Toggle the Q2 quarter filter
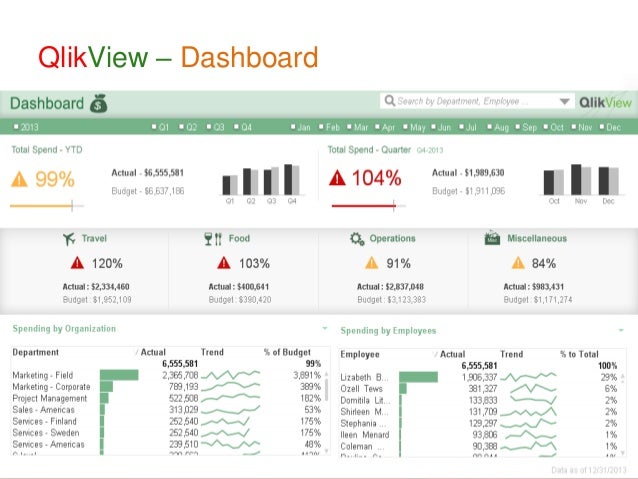This screenshot has height=479, width=638. pyautogui.click(x=188, y=127)
